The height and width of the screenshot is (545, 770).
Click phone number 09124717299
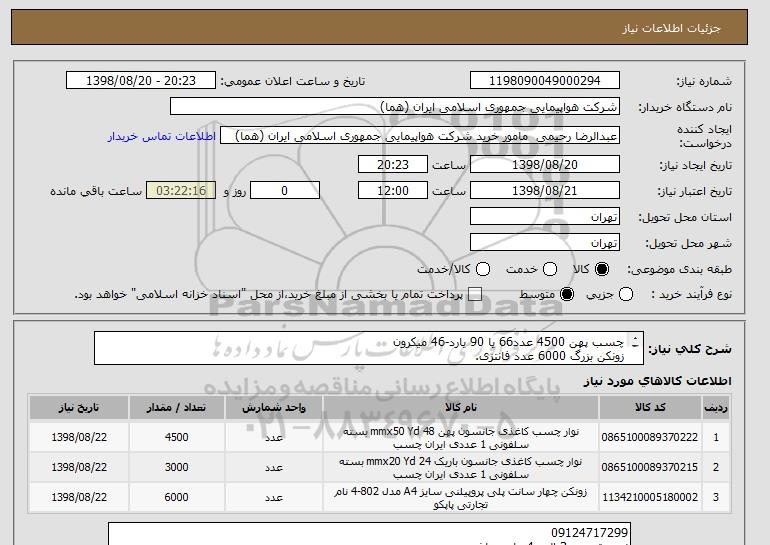click(589, 533)
